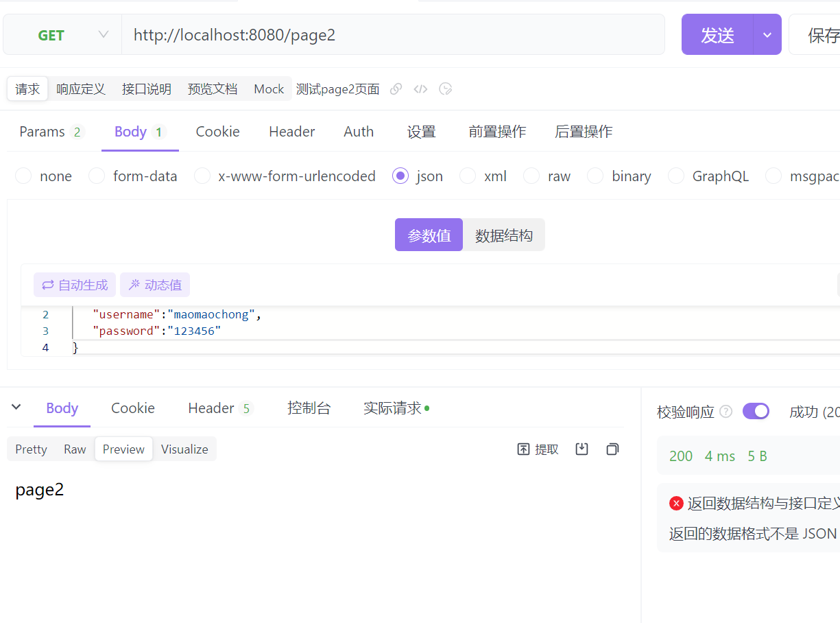The image size is (840, 623).
Task: Click the extract response icon labeled 提取
Action: pos(538,449)
